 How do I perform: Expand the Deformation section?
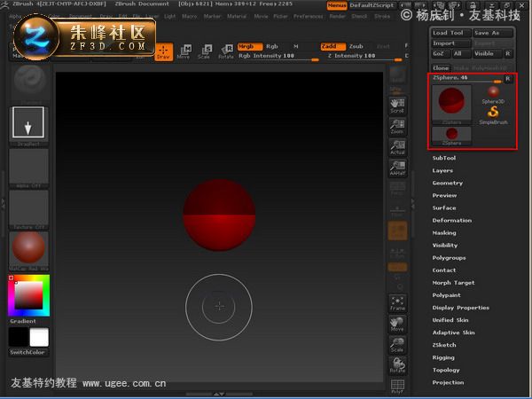(x=452, y=221)
